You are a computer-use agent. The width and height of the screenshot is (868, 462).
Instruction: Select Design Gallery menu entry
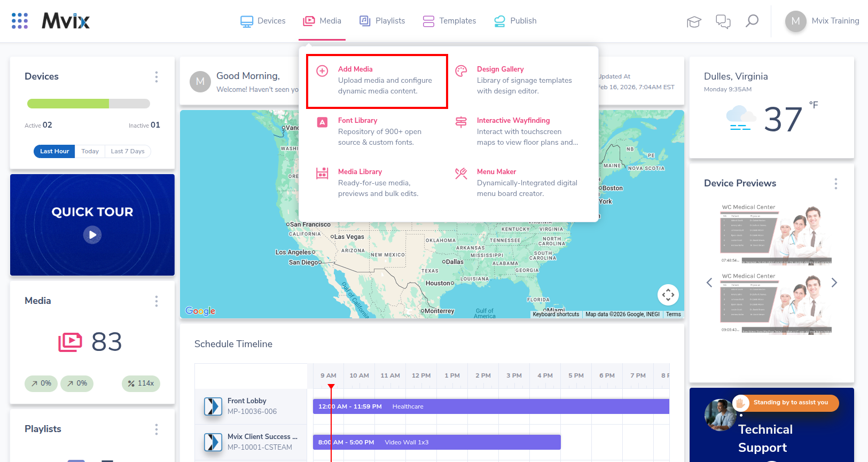(x=518, y=80)
